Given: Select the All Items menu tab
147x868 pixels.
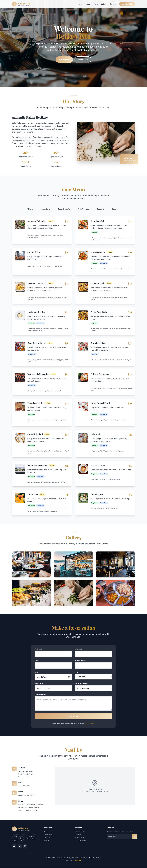Looking at the screenshot, I should (x=30, y=209).
